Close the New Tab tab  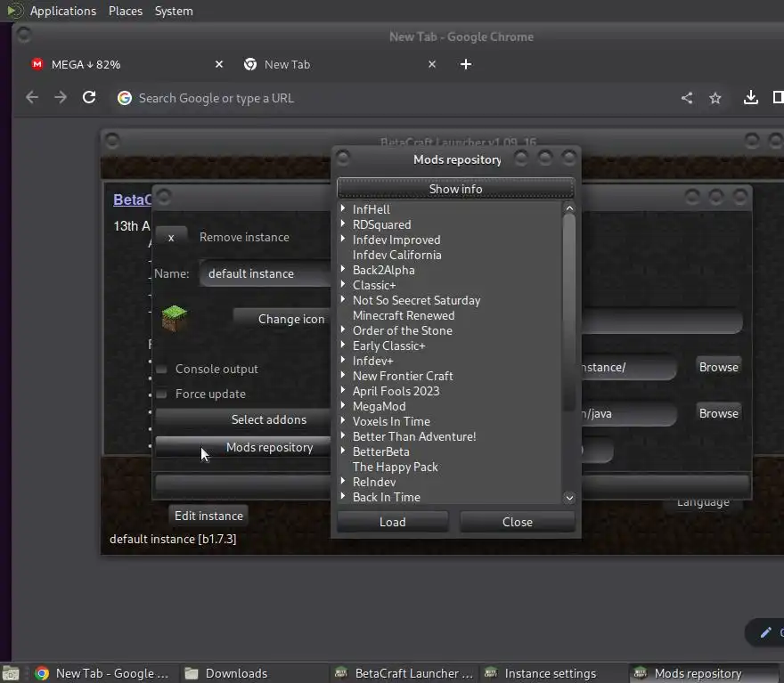[432, 64]
